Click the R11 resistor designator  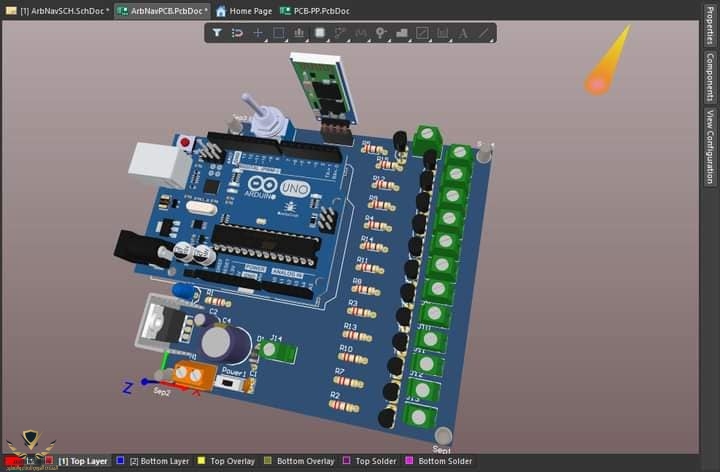[362, 260]
